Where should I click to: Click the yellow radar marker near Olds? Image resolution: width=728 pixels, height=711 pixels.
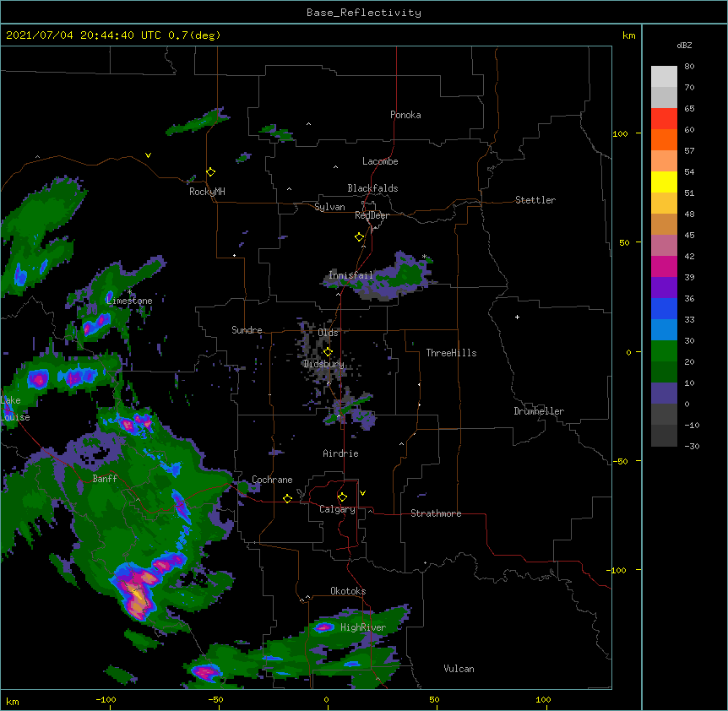coord(328,351)
